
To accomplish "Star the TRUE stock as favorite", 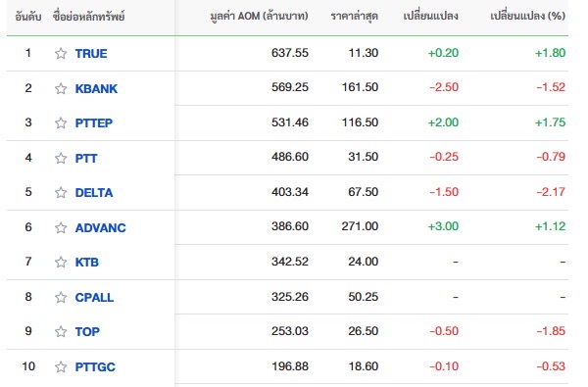I will pos(61,54).
